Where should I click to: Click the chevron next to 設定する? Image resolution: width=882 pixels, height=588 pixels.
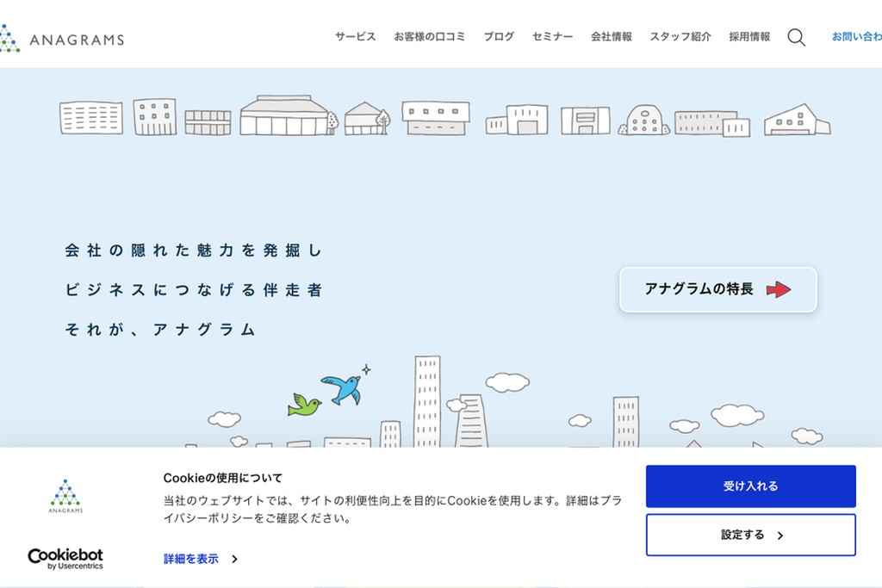click(780, 535)
